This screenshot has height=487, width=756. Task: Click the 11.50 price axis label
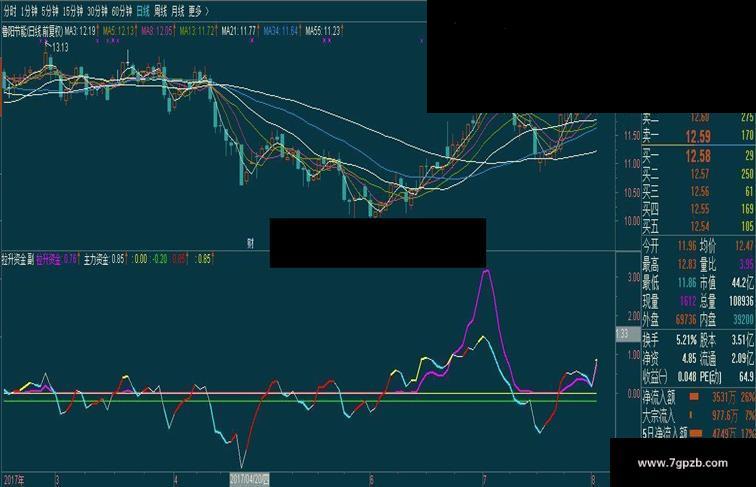click(632, 136)
